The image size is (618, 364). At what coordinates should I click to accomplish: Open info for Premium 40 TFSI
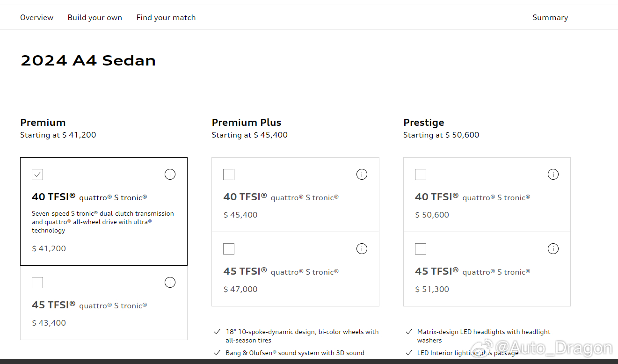point(170,175)
